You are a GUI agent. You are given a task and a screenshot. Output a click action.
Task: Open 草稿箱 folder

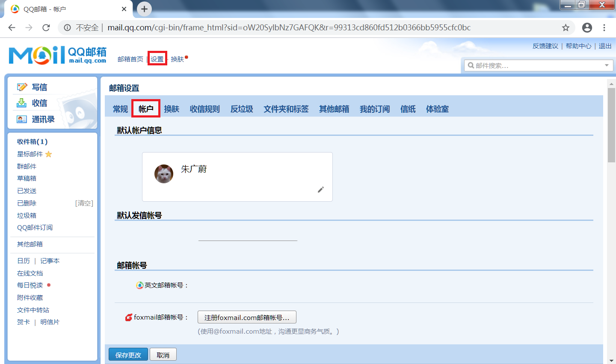27,178
